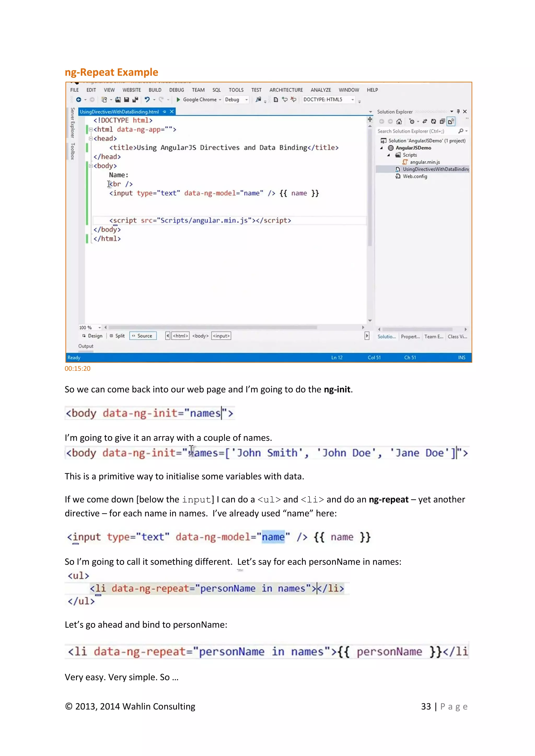This screenshot has height=756, width=535.
Task: Select the UsingDirectivesWithDataBinding file in the tree
Action: (x=423, y=169)
